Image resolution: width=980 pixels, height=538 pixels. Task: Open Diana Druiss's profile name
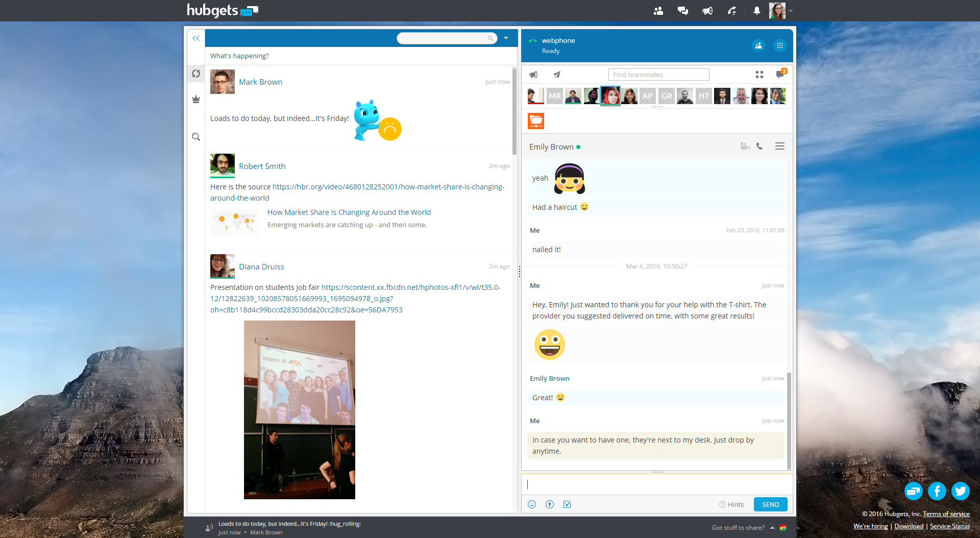261,266
